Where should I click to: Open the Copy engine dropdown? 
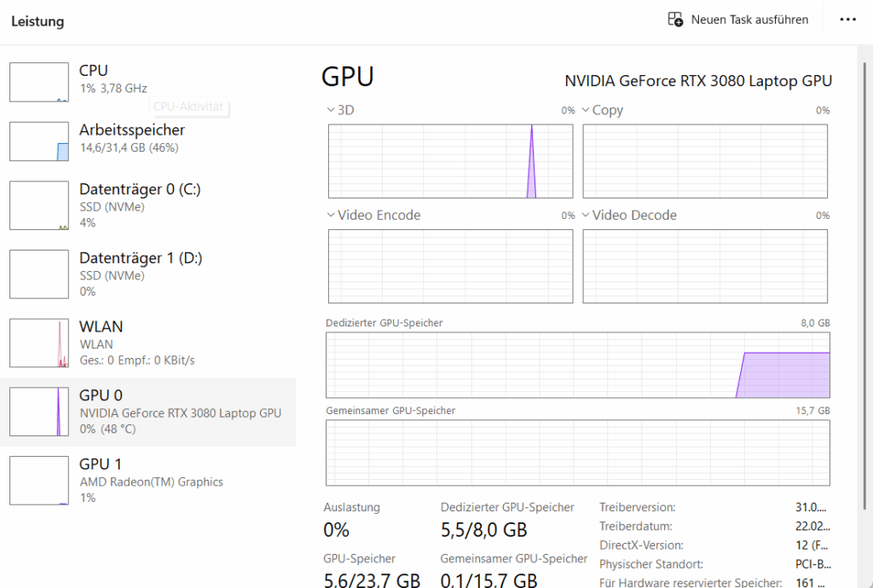pos(586,110)
